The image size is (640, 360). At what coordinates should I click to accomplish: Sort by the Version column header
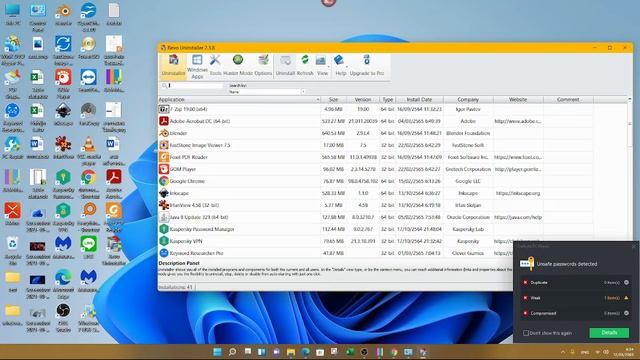click(363, 100)
